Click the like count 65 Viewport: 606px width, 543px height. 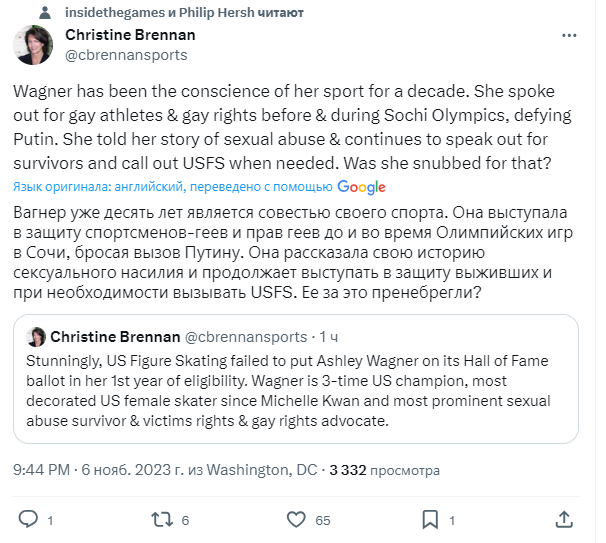[323, 520]
